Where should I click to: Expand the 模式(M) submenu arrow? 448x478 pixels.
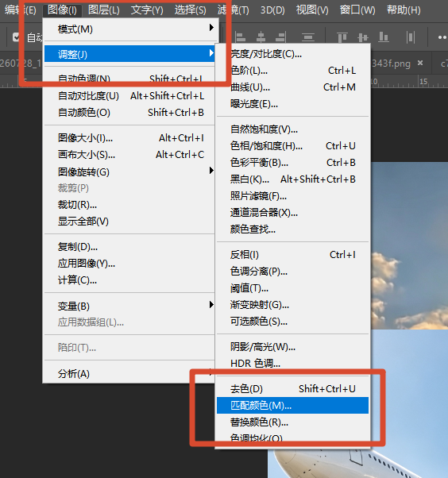click(x=211, y=28)
